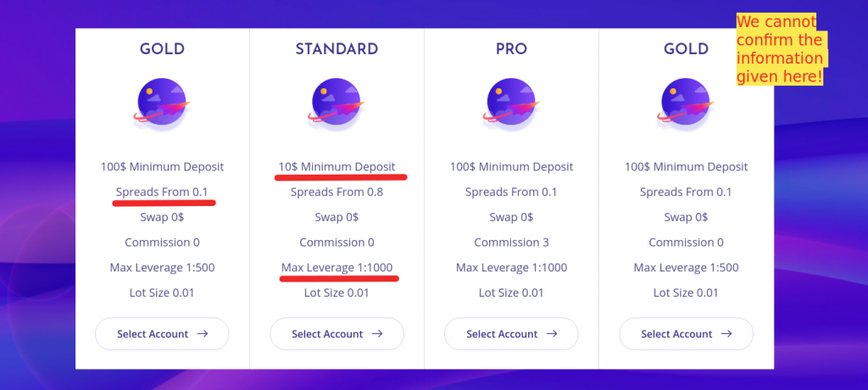The width and height of the screenshot is (868, 390).
Task: Click the planet icon under the Standard heading
Action: [337, 102]
